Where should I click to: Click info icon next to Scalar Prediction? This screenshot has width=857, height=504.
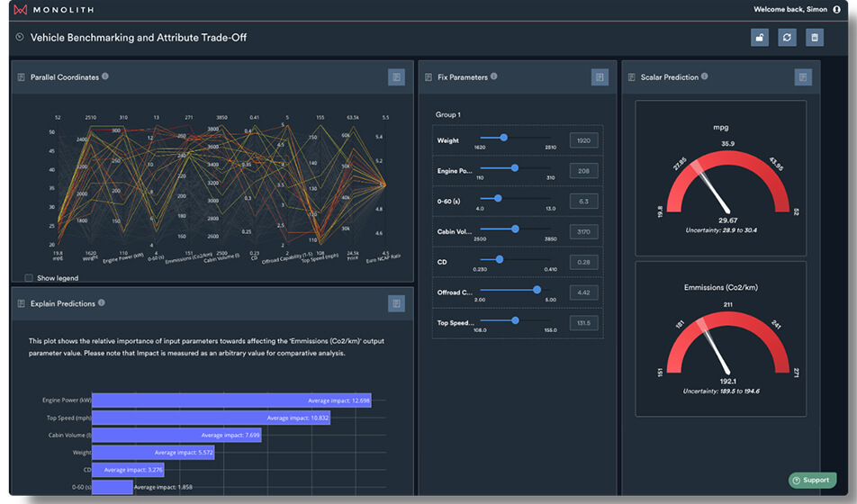click(705, 76)
